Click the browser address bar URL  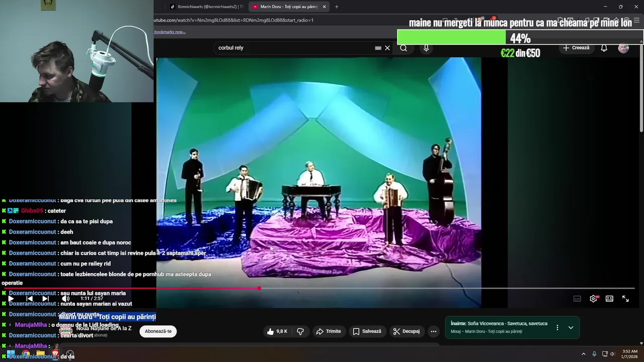click(x=233, y=20)
